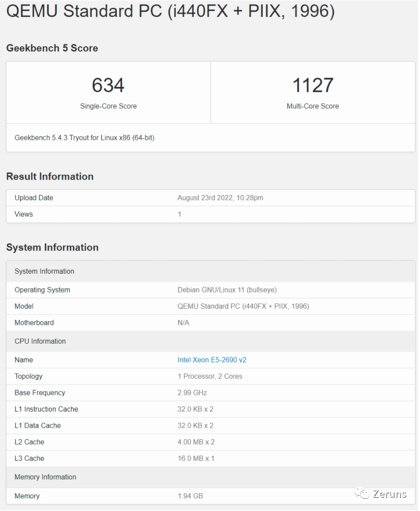The height and width of the screenshot is (511, 420).
Task: Select the August 23rd 2022, 10:28pm value
Action: 220,198
